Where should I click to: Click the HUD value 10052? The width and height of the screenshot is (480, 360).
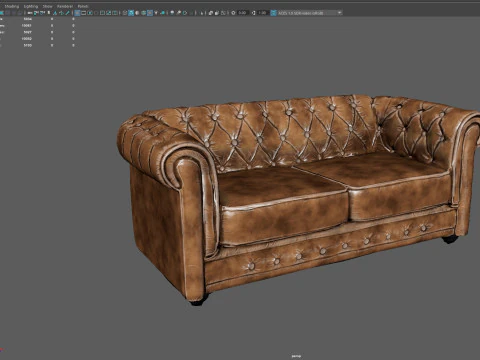27,39
